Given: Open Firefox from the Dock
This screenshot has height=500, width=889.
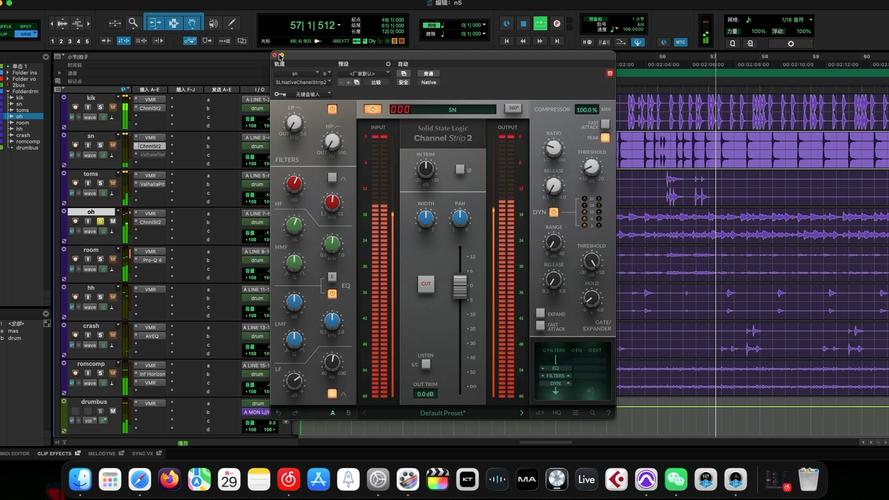Looking at the screenshot, I should point(169,480).
